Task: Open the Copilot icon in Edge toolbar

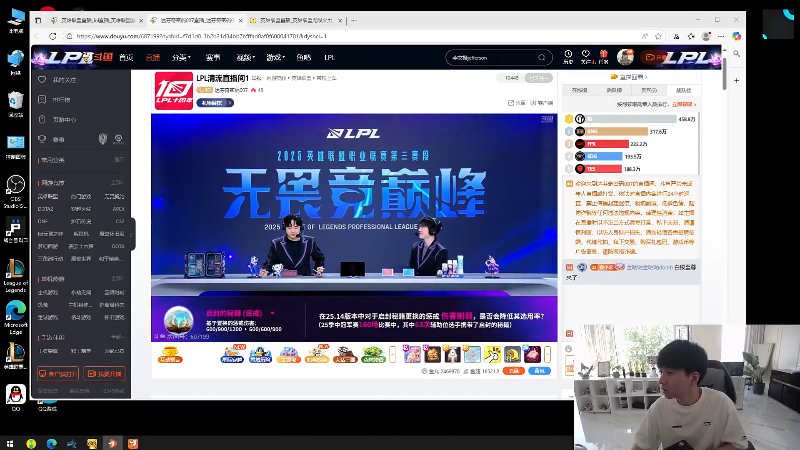Action: (736, 36)
